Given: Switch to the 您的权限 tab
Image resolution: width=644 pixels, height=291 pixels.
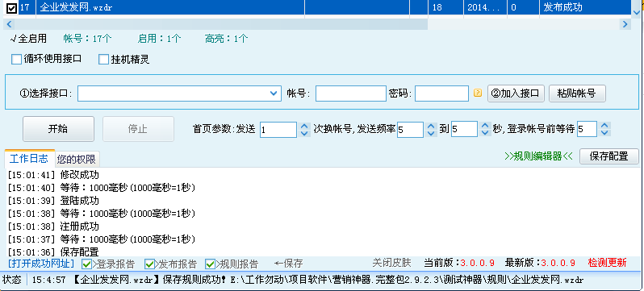Looking at the screenshot, I should pyautogui.click(x=77, y=160).
